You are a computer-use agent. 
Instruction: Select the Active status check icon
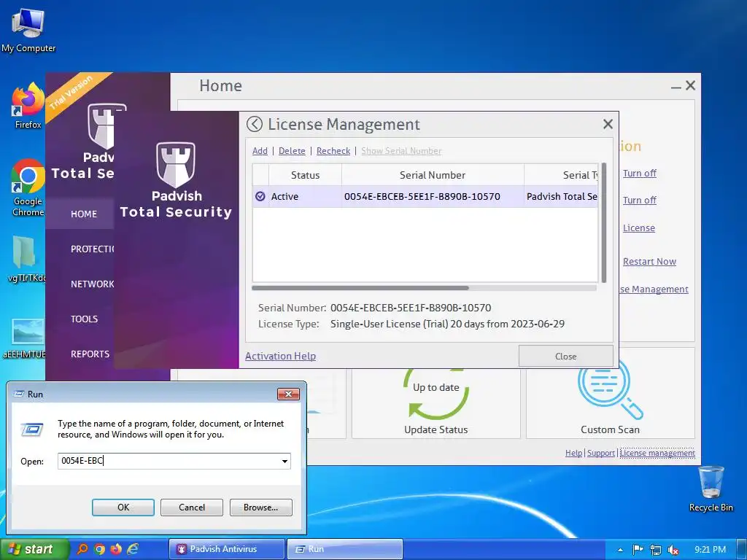pos(260,196)
